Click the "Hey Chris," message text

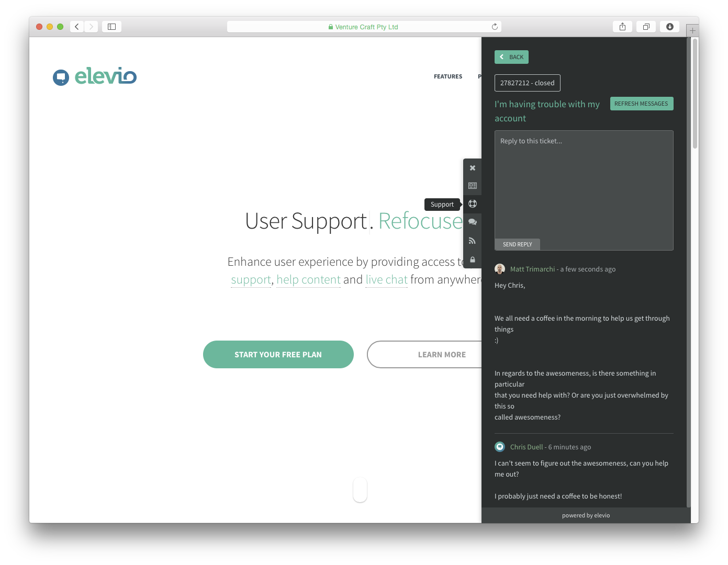click(x=510, y=286)
